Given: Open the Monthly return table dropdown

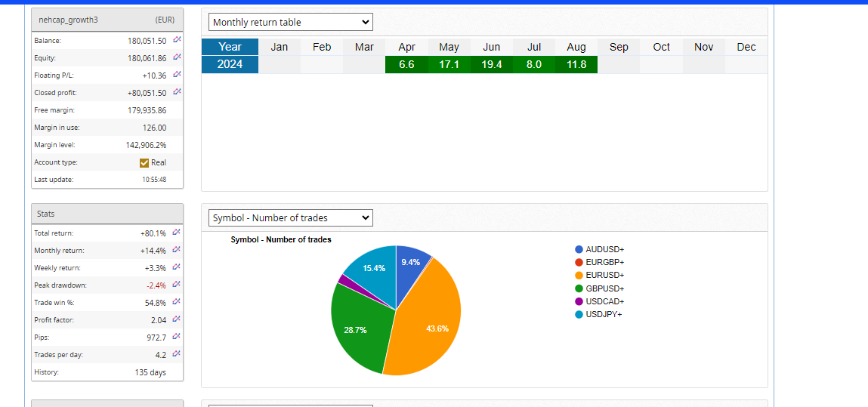Looking at the screenshot, I should click(290, 23).
